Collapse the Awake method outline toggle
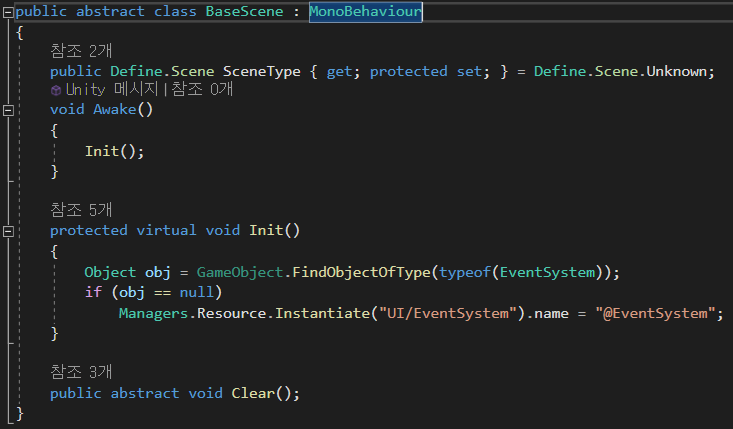The height and width of the screenshot is (429, 733). click(x=8, y=110)
